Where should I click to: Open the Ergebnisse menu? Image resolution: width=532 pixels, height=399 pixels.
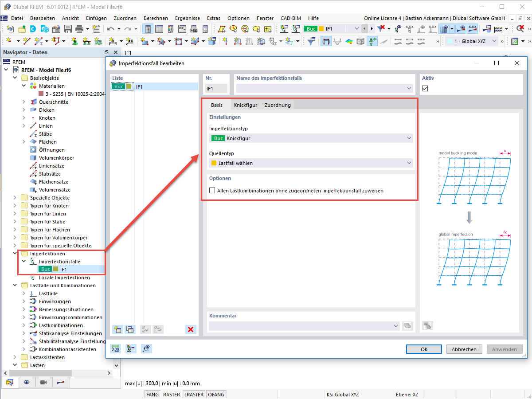click(187, 18)
